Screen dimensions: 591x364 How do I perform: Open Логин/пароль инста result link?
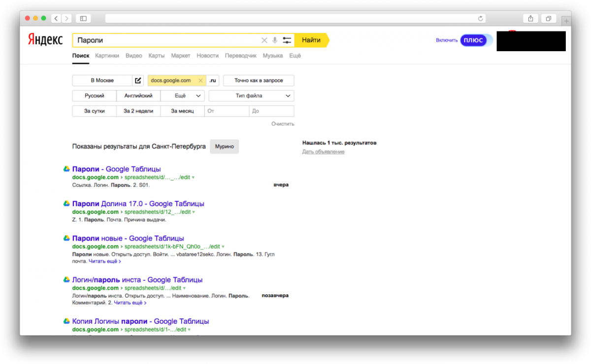[137, 280]
